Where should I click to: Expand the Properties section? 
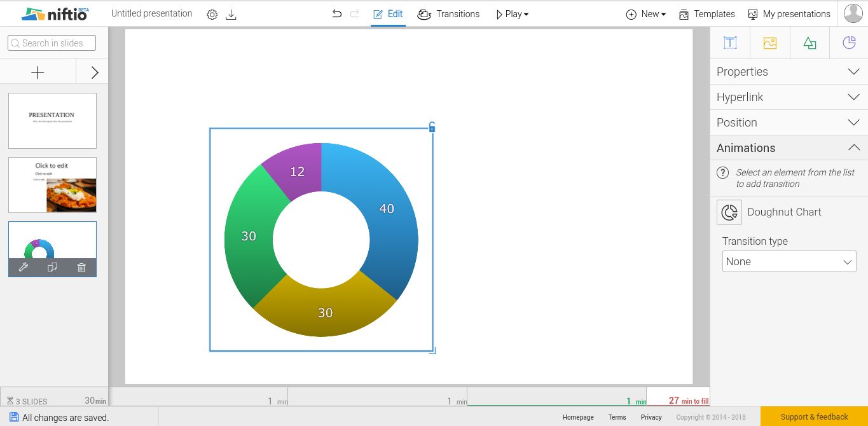(x=789, y=72)
